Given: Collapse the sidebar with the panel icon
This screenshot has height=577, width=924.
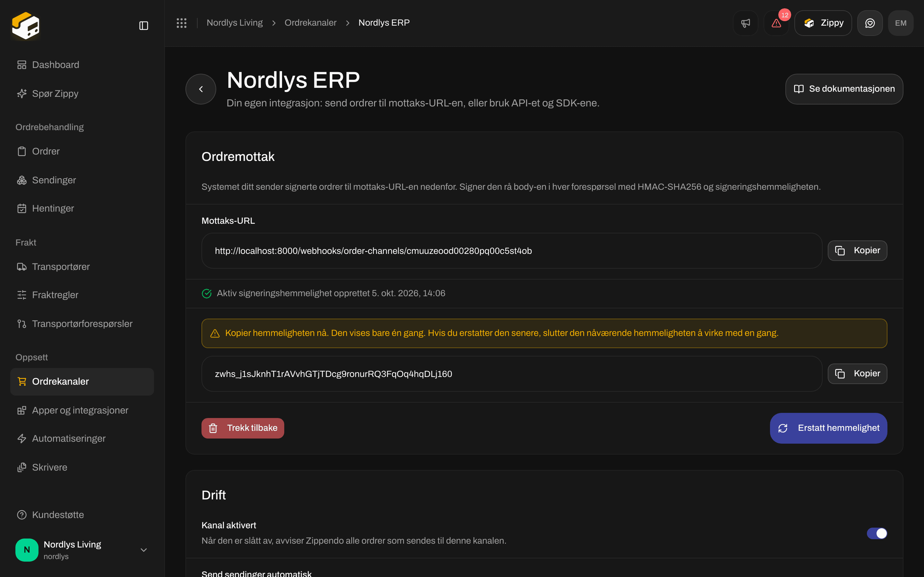Looking at the screenshot, I should [x=143, y=26].
